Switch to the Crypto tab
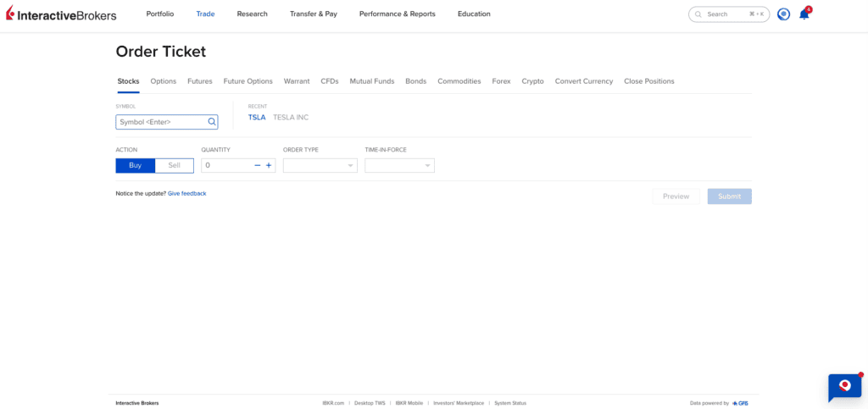This screenshot has width=868, height=409. click(x=532, y=81)
